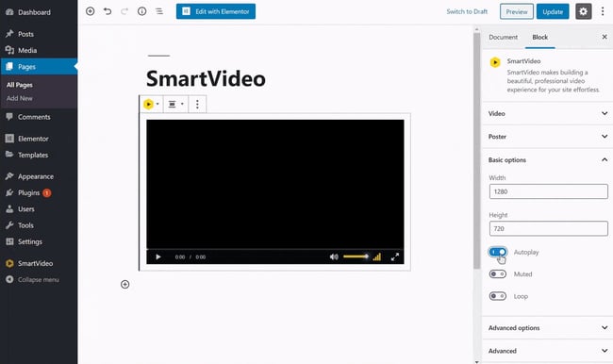
Task: Enter fullscreen on the video player
Action: 395,256
